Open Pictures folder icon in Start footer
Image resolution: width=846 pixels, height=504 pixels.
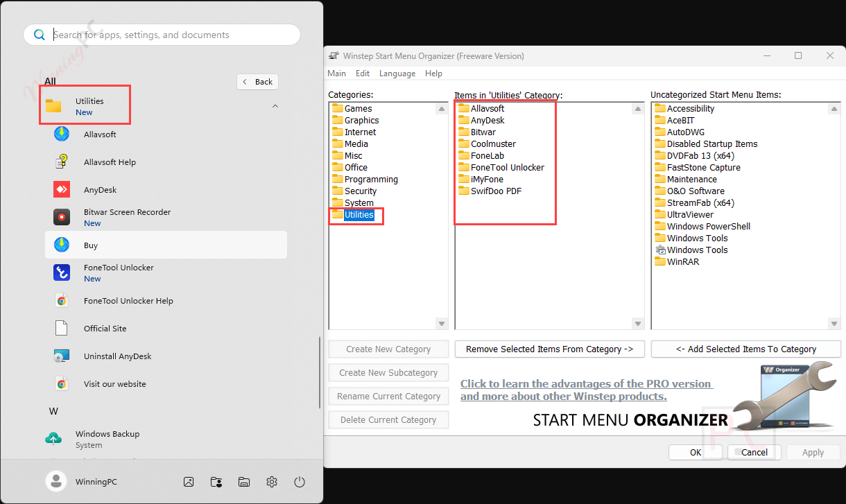pos(189,482)
